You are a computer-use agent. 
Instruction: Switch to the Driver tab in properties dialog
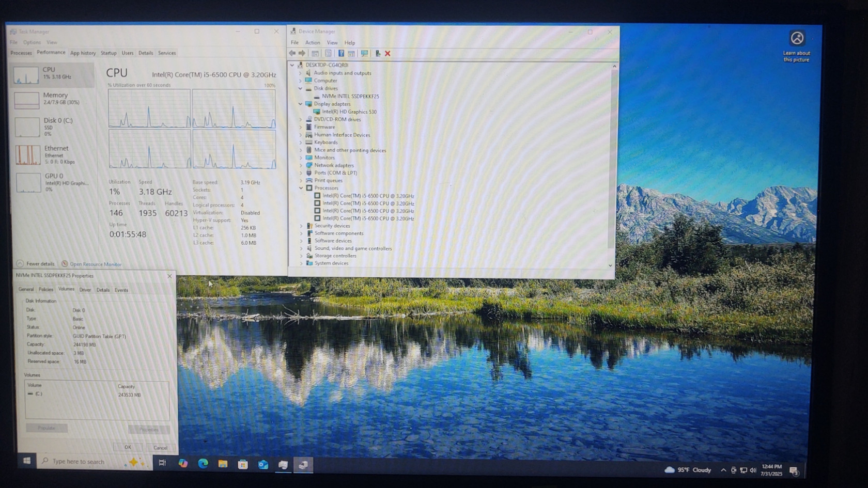tap(85, 290)
